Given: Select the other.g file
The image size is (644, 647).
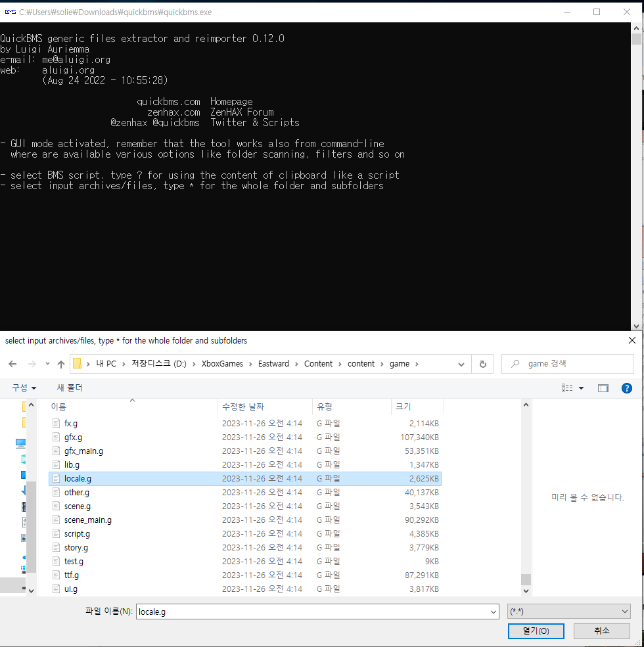Looking at the screenshot, I should pos(245,492).
